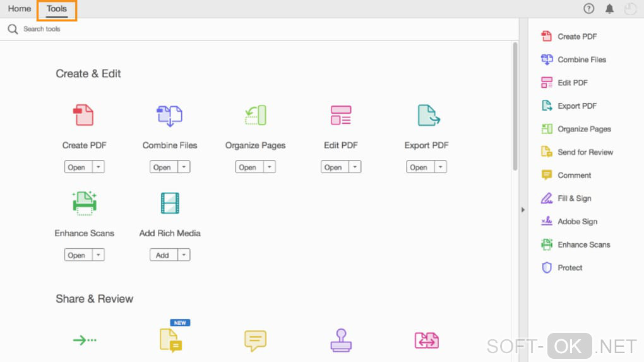This screenshot has height=362, width=644.
Task: Switch to the Home tab
Action: (20, 9)
